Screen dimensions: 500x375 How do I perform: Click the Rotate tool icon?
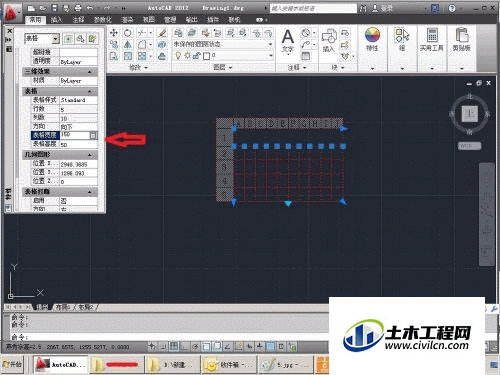tap(128, 33)
